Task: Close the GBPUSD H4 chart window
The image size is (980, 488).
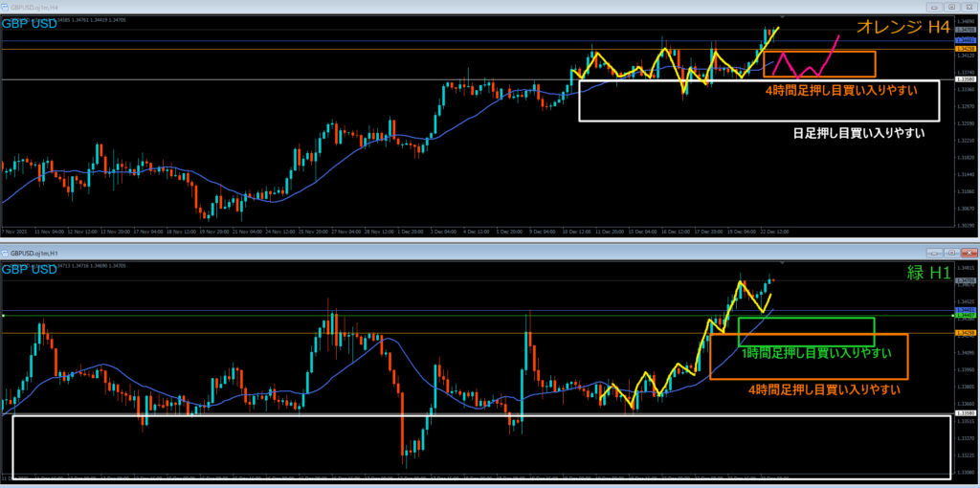Action: [969, 8]
